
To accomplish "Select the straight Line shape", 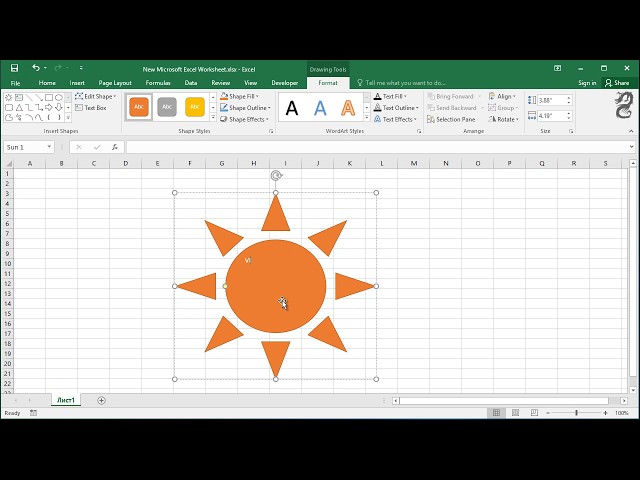I will pos(29,98).
